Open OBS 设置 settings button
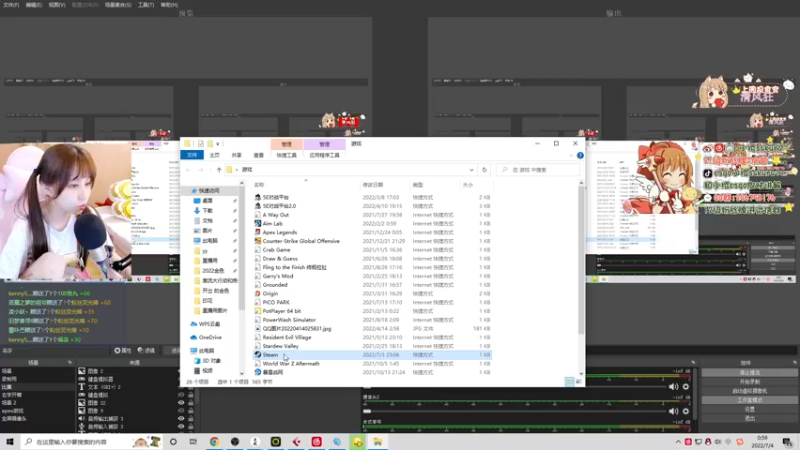 (x=749, y=409)
